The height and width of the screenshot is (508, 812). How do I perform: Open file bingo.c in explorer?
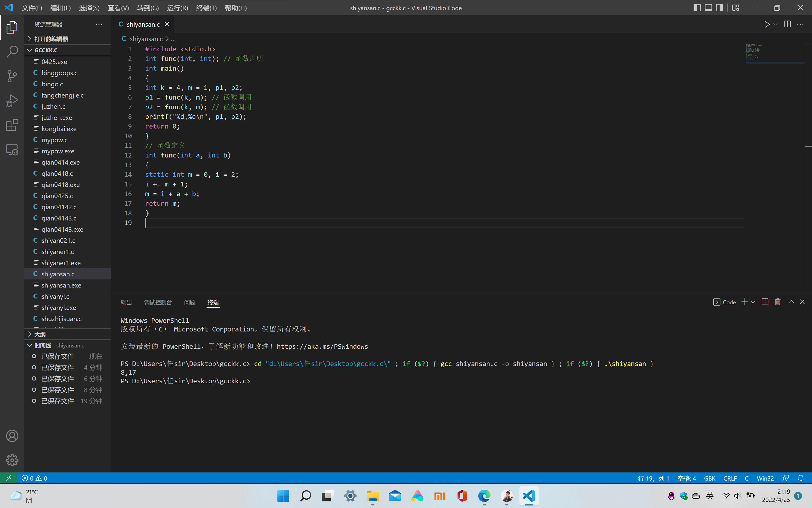(67, 84)
